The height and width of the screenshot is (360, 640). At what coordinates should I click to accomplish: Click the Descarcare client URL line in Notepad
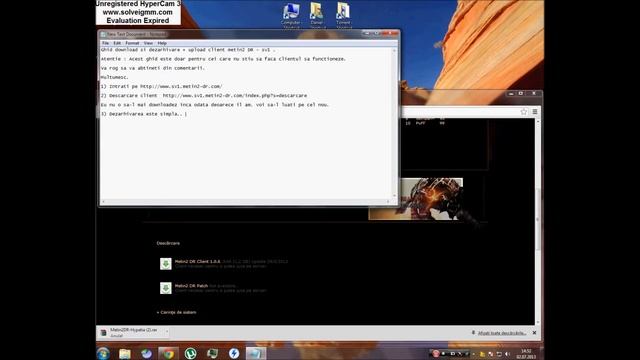tap(204, 96)
